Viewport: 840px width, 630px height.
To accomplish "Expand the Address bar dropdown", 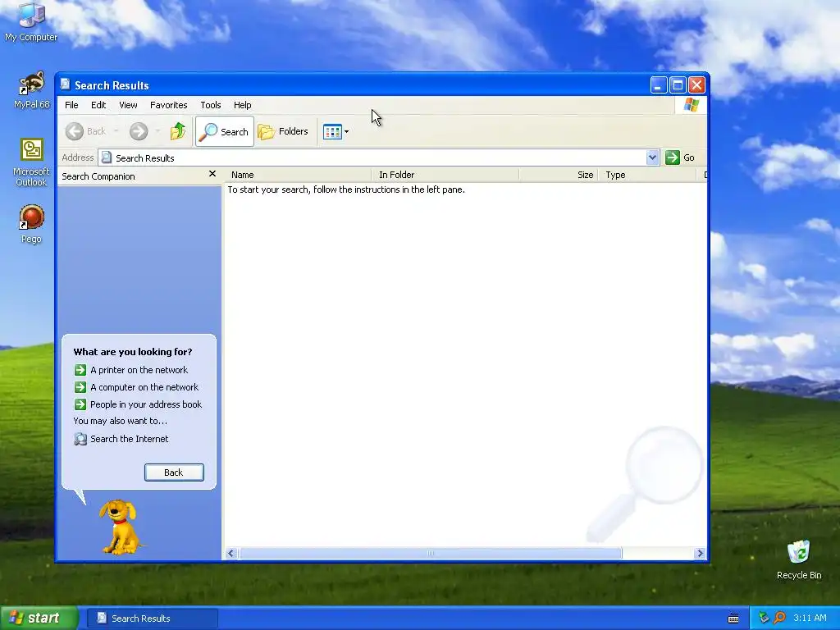I will [652, 157].
